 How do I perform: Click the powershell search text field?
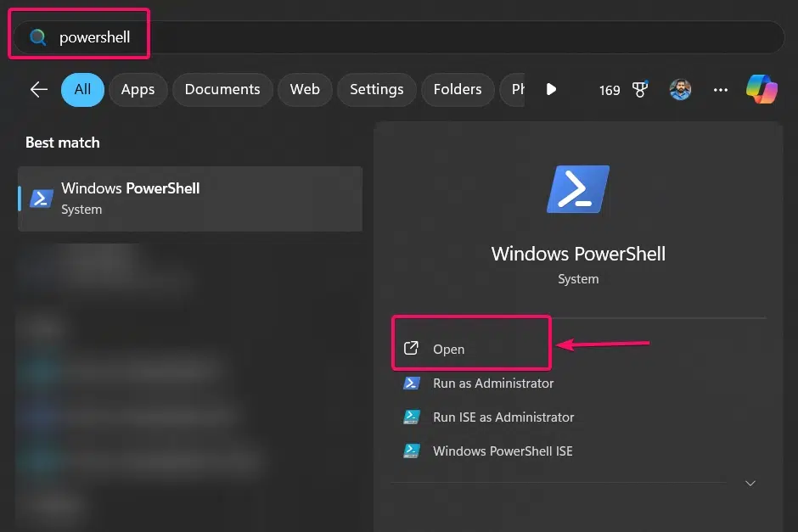coord(398,37)
